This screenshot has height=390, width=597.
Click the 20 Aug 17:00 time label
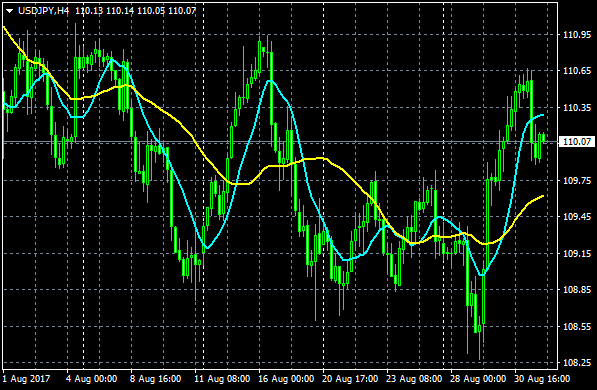[350, 379]
